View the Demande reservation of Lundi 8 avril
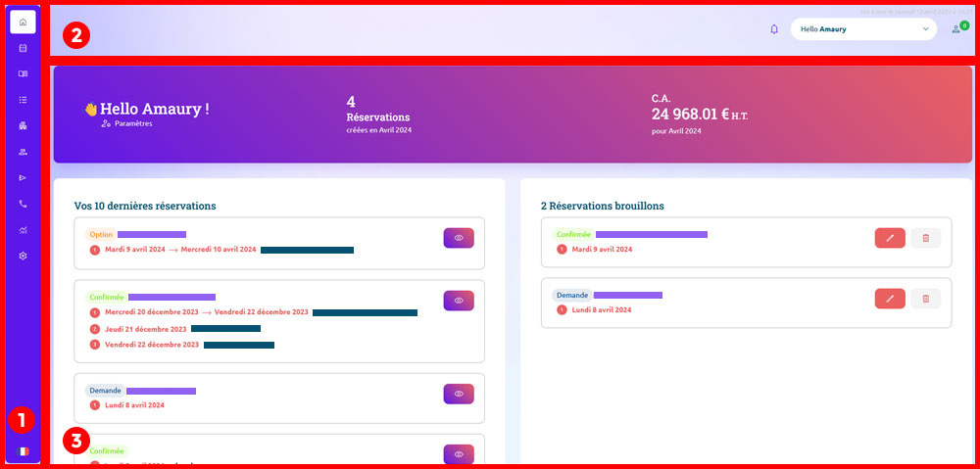 (x=459, y=394)
